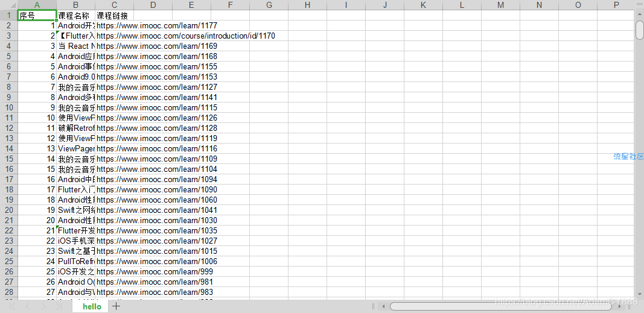
Task: Select column O header
Action: [x=578, y=5]
